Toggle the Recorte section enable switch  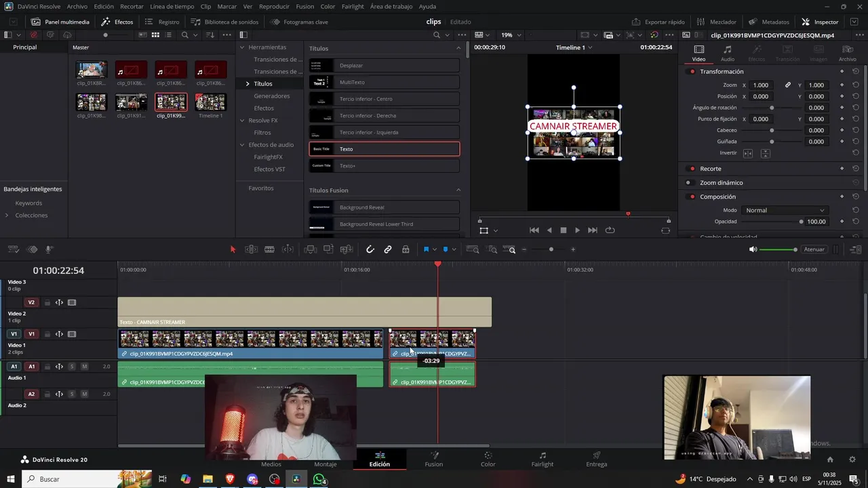pos(692,169)
